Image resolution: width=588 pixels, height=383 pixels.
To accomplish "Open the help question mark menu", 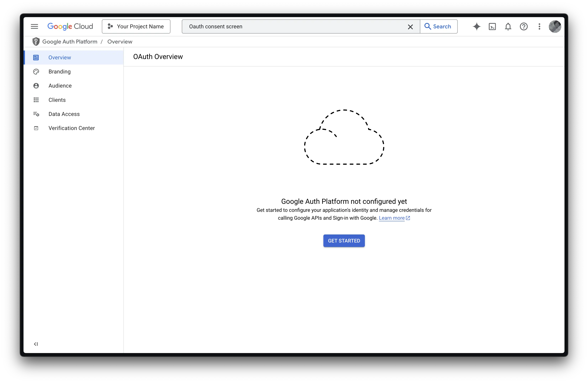I will (524, 26).
